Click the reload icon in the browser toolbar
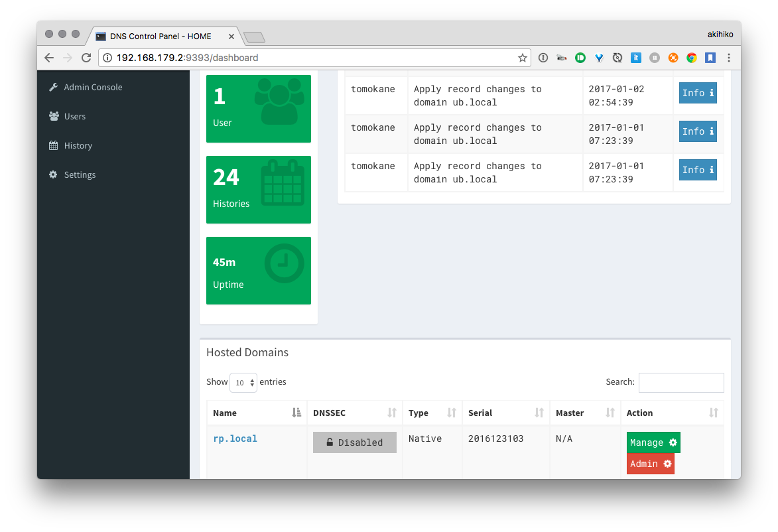Screen dimensions: 778x532 click(x=86, y=58)
